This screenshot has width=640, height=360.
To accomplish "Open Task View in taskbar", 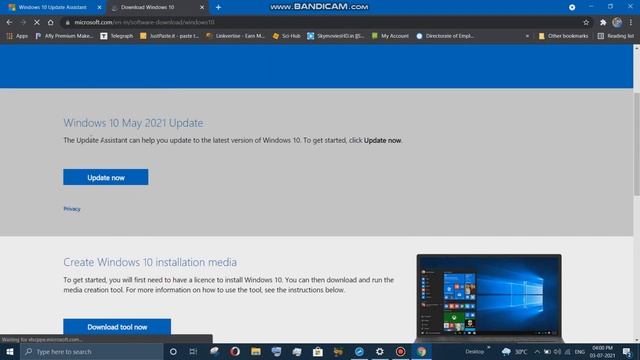I will tap(193, 351).
